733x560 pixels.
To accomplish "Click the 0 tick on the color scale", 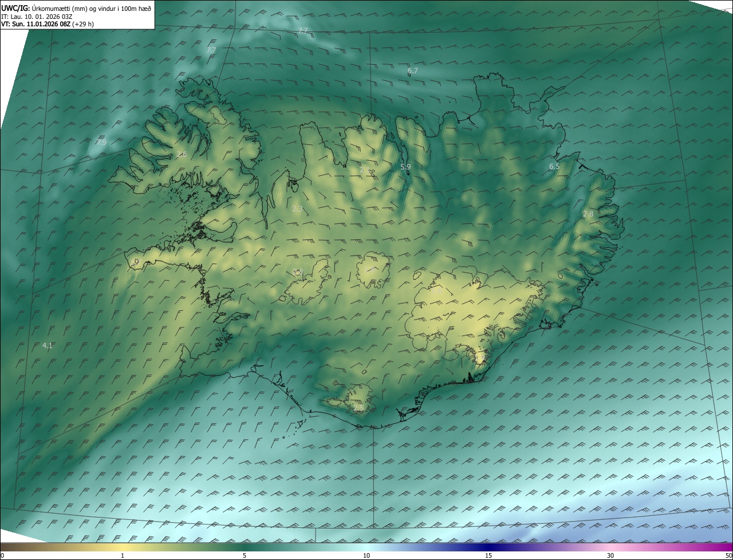I will point(2,555).
